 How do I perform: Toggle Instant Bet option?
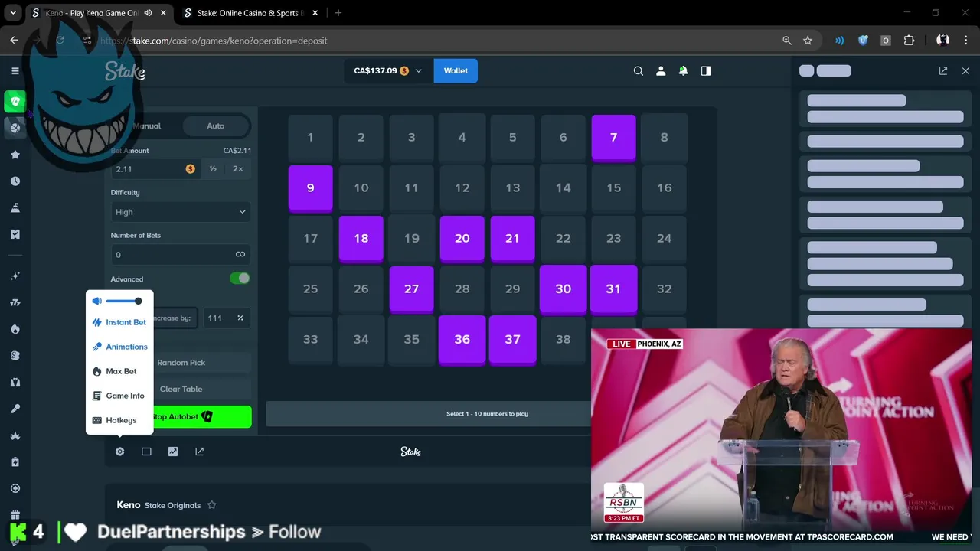click(x=119, y=322)
